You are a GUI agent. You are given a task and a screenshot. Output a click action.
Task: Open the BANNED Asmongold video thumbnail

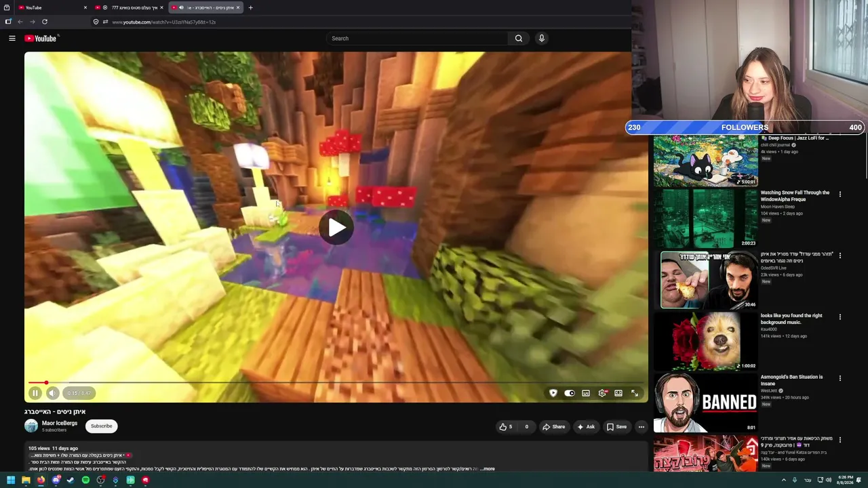(x=705, y=403)
